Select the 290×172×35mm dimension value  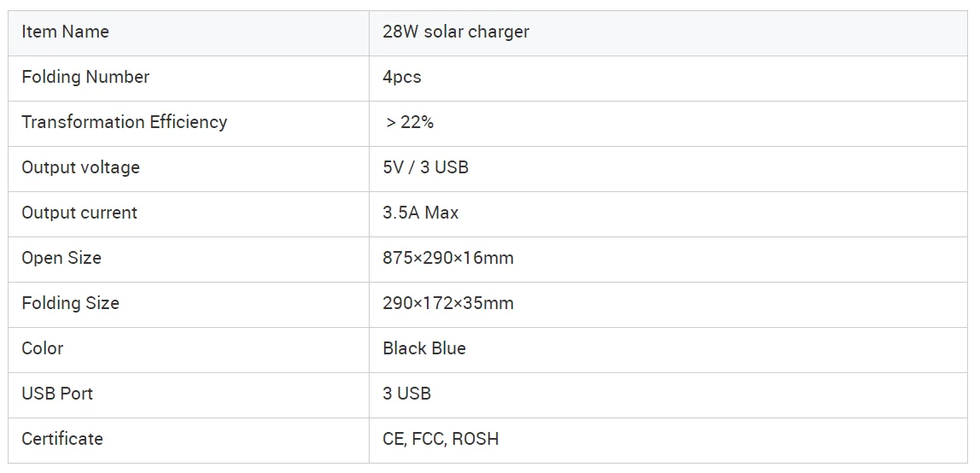click(448, 304)
